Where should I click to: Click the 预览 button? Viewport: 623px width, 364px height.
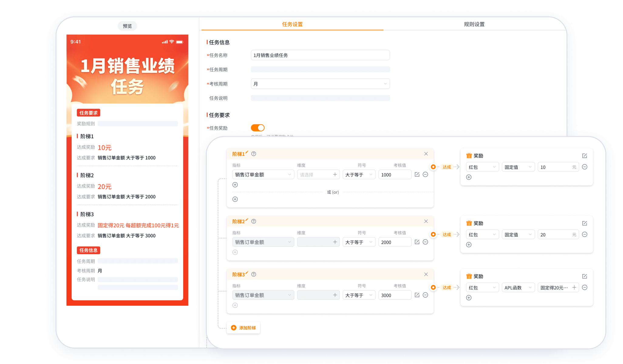point(127,26)
